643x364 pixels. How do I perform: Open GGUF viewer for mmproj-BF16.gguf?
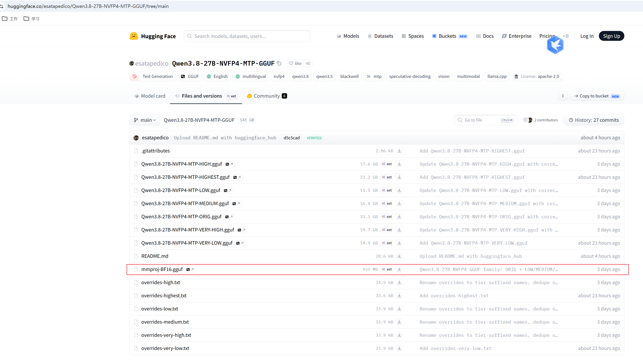190,269
